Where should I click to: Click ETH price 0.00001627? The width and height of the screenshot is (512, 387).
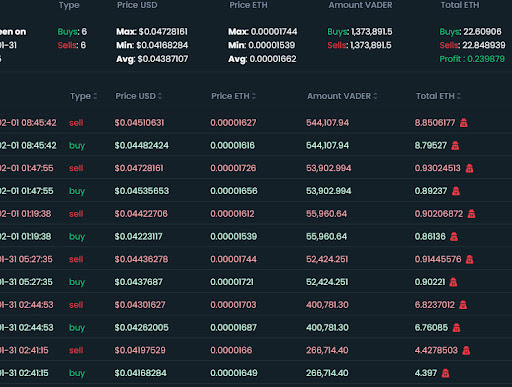[233, 123]
